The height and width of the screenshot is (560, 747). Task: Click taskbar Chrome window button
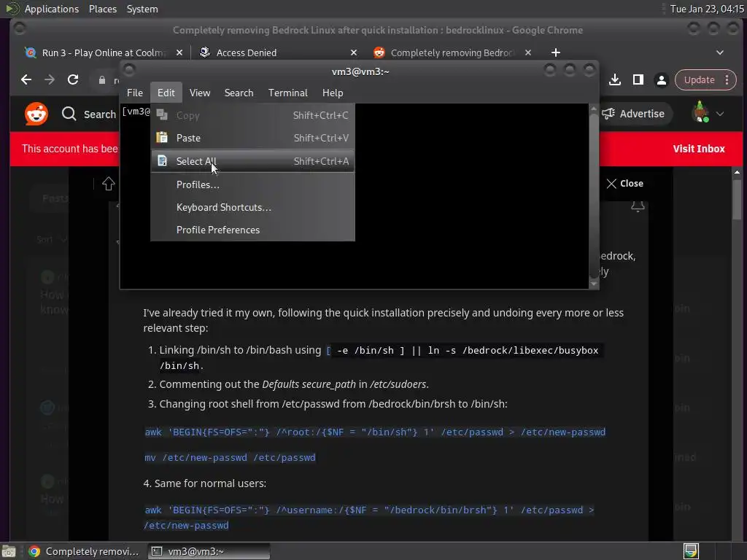[x=84, y=551]
